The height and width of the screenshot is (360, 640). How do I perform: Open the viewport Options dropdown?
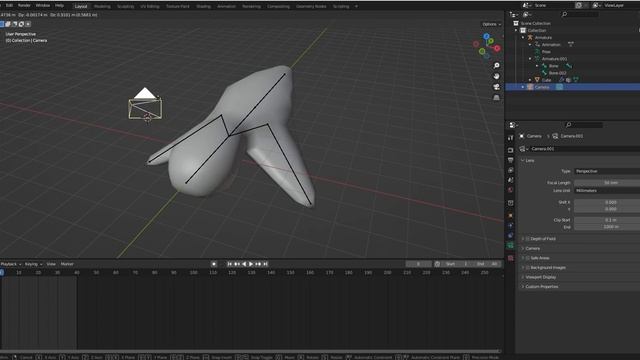(491, 24)
